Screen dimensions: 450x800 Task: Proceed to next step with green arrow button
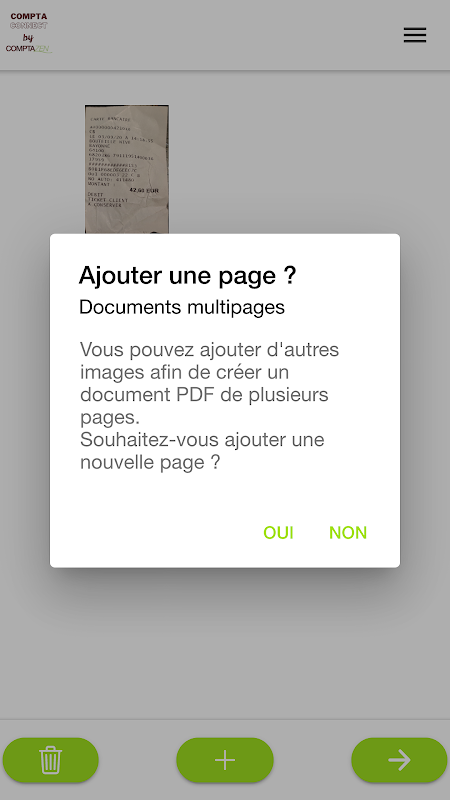click(399, 760)
